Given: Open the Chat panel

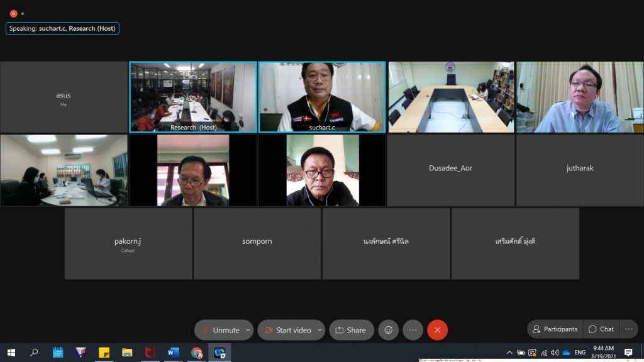Looking at the screenshot, I should pos(601,329).
